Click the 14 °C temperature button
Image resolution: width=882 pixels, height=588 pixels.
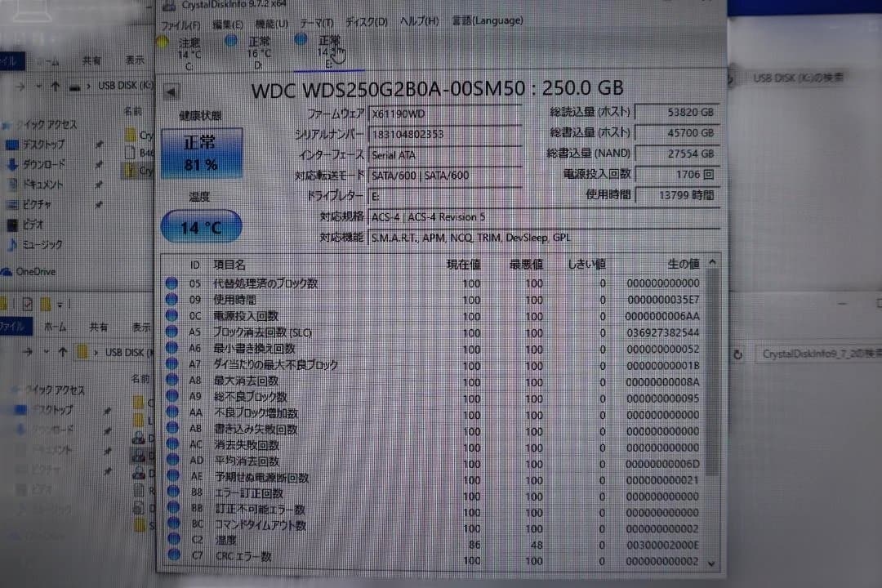pyautogui.click(x=202, y=227)
